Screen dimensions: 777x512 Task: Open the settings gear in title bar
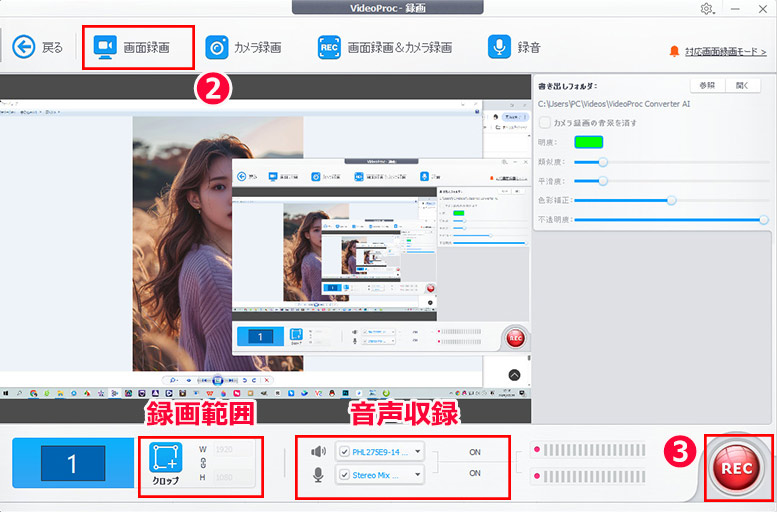pos(707,9)
